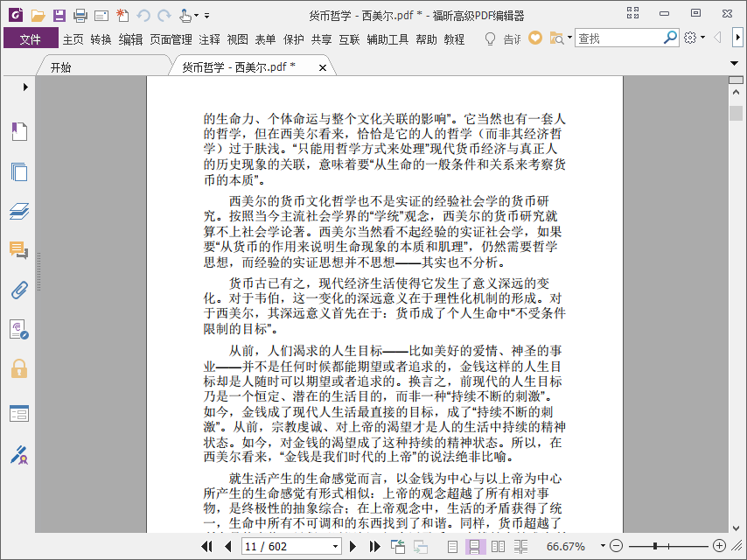Enable facing pages view mode
Viewport: 747px width, 560px height.
tap(498, 546)
